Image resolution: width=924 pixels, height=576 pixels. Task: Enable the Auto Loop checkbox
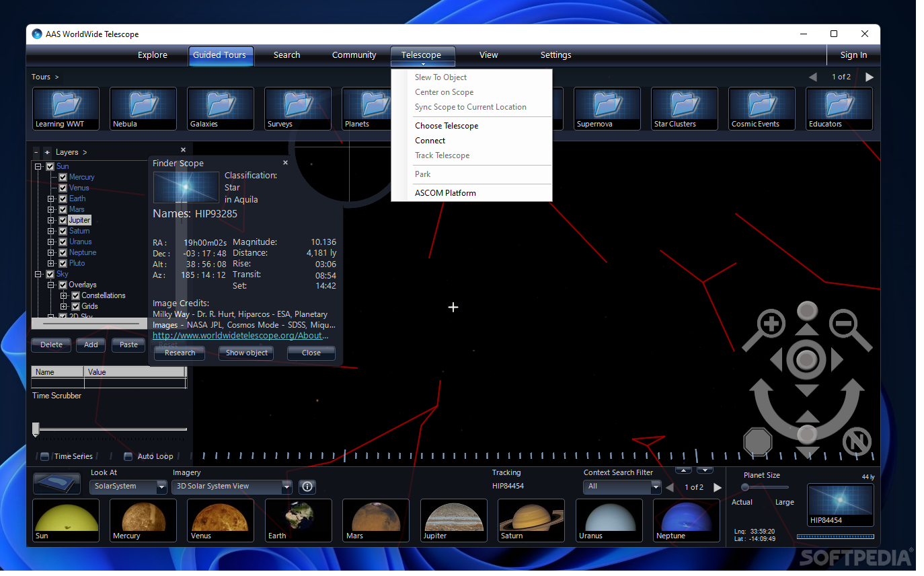[x=128, y=456]
